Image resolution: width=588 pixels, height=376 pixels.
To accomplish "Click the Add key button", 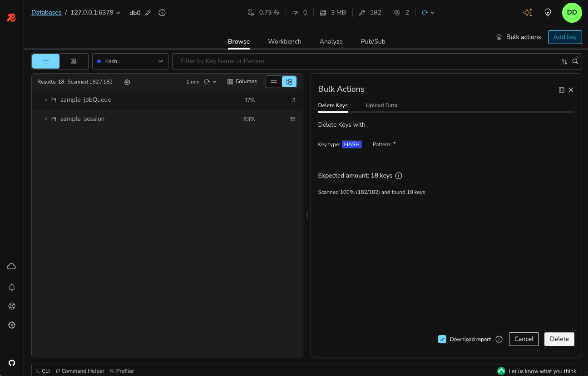I will 565,37.
